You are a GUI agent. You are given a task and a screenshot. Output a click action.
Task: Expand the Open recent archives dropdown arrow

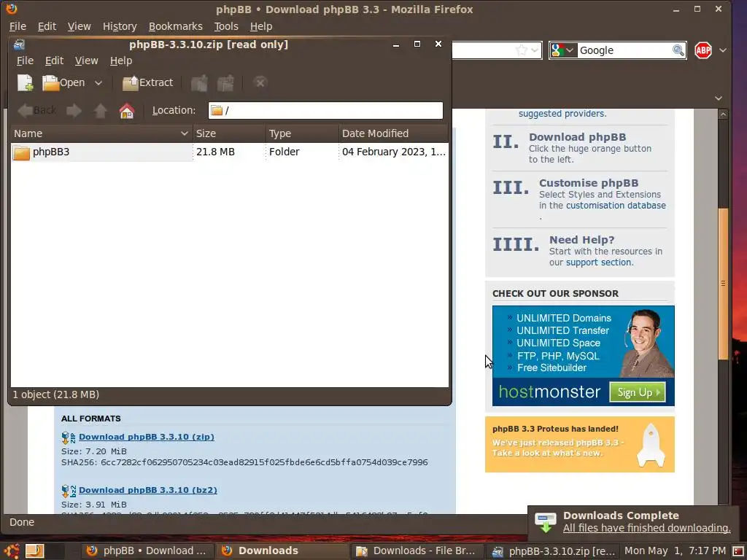click(98, 83)
